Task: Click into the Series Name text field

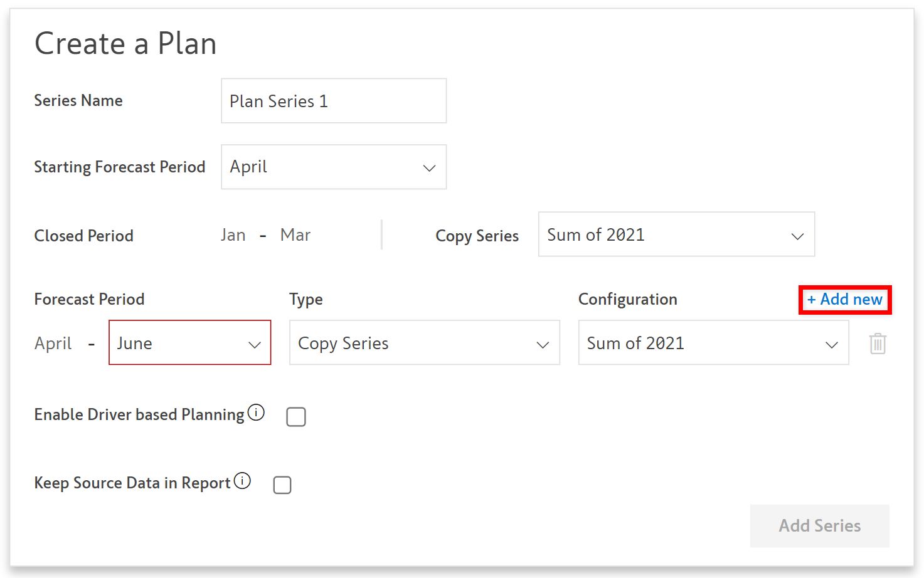Action: pos(333,101)
